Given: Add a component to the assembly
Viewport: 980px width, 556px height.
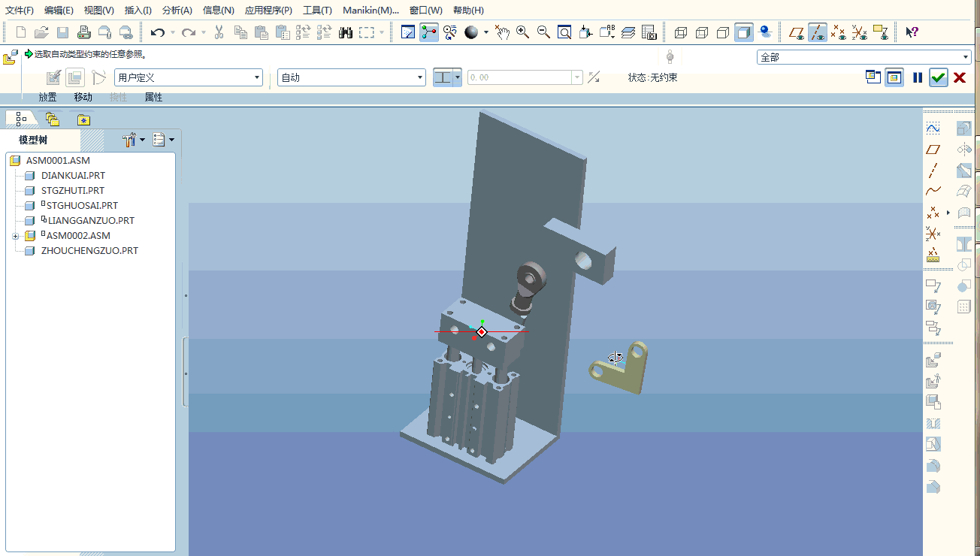Looking at the screenshot, I should point(933,361).
